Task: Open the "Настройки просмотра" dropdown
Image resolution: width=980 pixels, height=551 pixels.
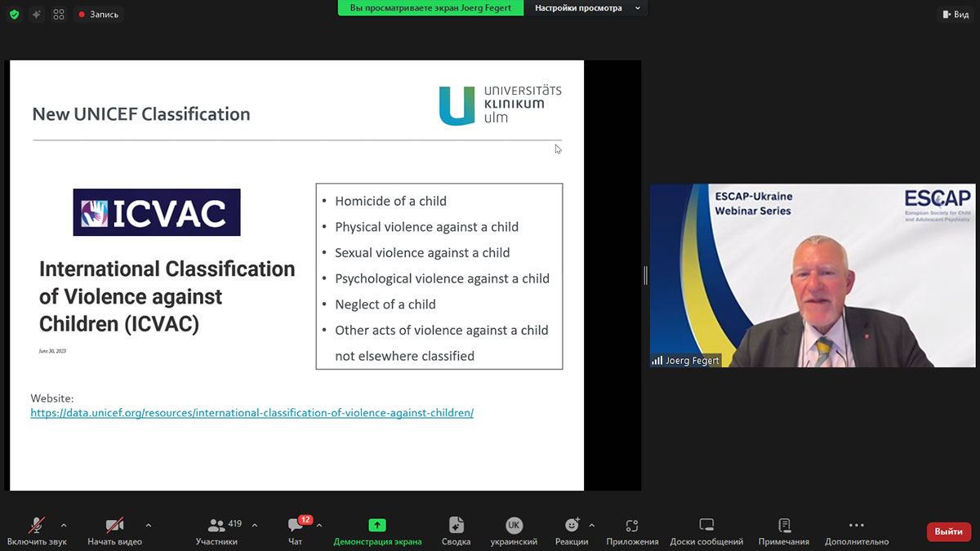Action: (x=587, y=8)
